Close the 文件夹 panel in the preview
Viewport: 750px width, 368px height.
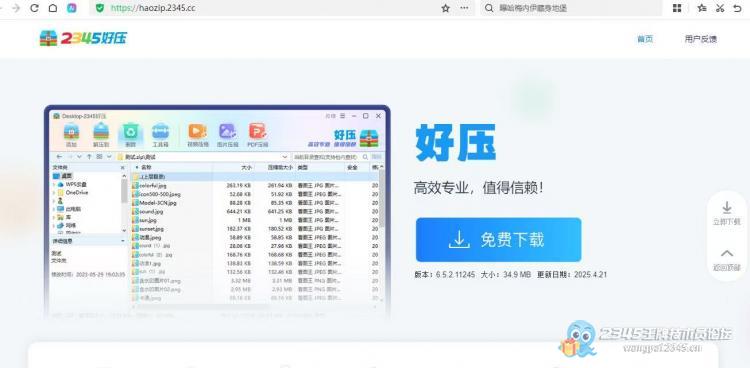click(122, 168)
